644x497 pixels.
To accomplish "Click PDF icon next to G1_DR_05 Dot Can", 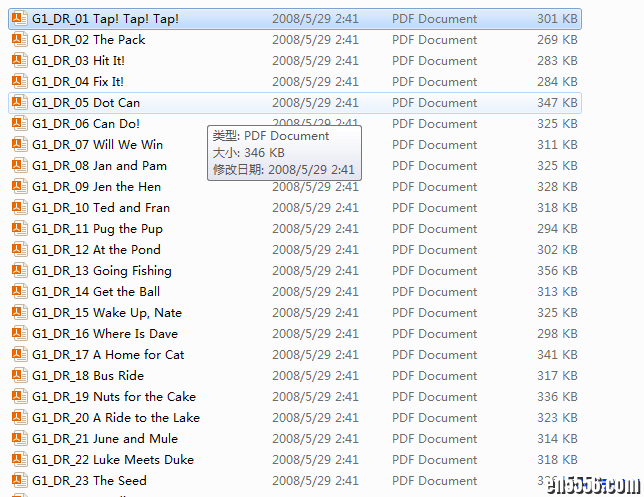I will (19, 102).
